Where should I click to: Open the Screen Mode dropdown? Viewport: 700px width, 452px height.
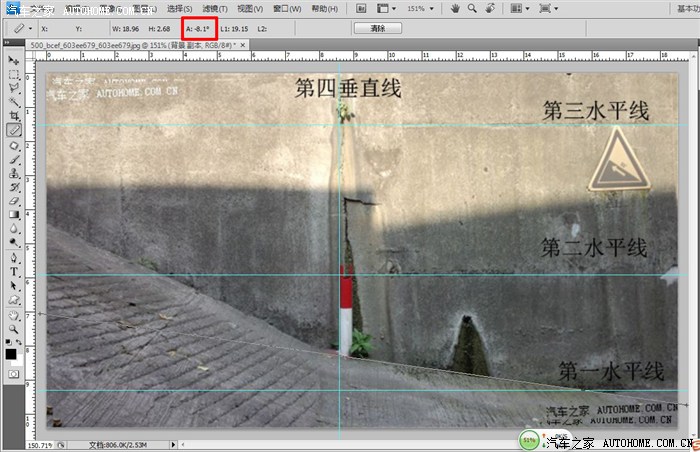[x=549, y=8]
